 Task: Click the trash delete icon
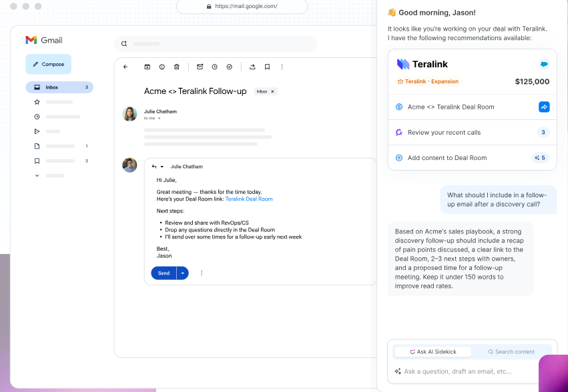coord(176,67)
